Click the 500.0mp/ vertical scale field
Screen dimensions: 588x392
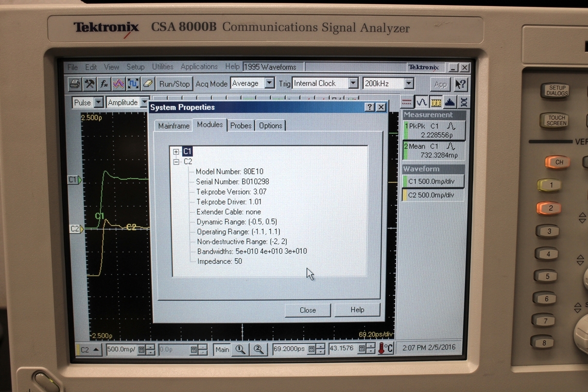click(122, 350)
